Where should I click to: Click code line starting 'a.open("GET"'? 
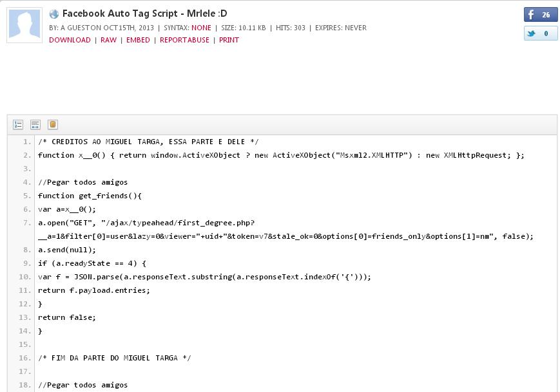[285, 230]
